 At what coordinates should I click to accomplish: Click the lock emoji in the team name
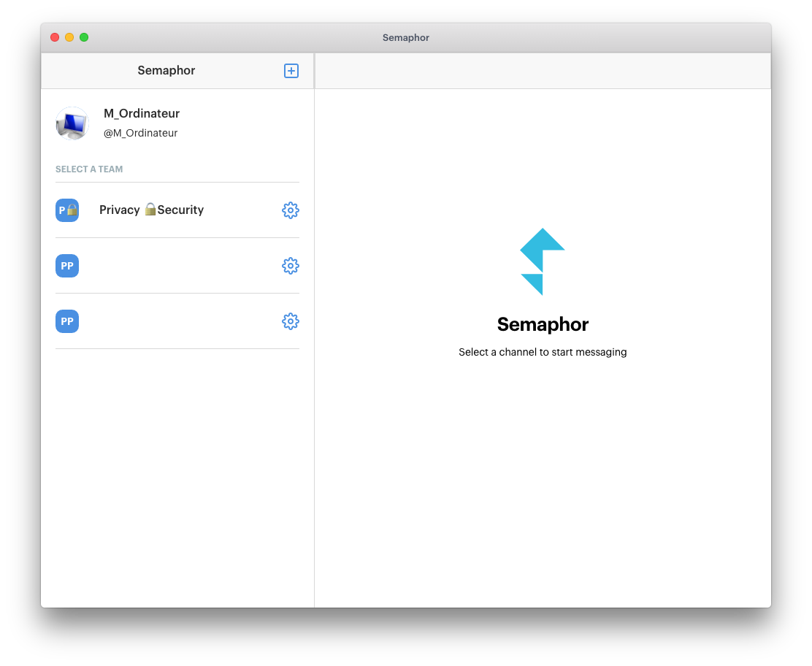click(150, 209)
